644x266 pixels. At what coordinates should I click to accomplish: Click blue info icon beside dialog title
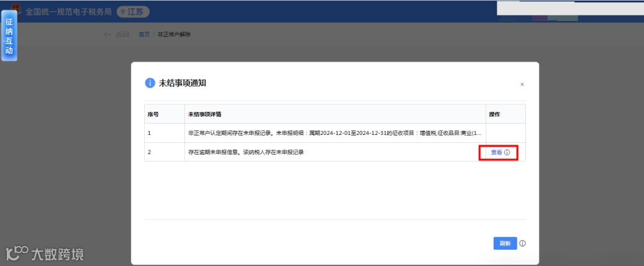click(150, 83)
